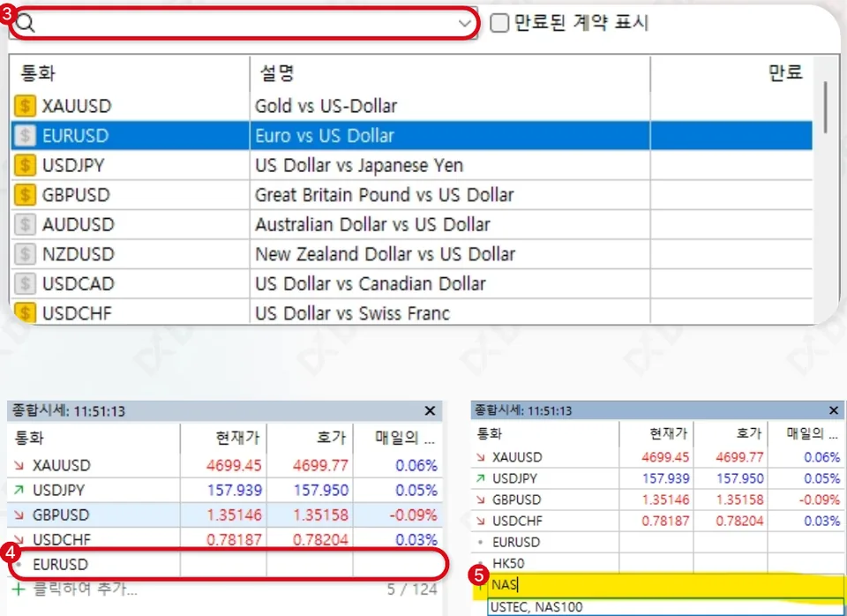
Task: Click 클릭하여 추가... in left market watch
Action: pos(86,589)
